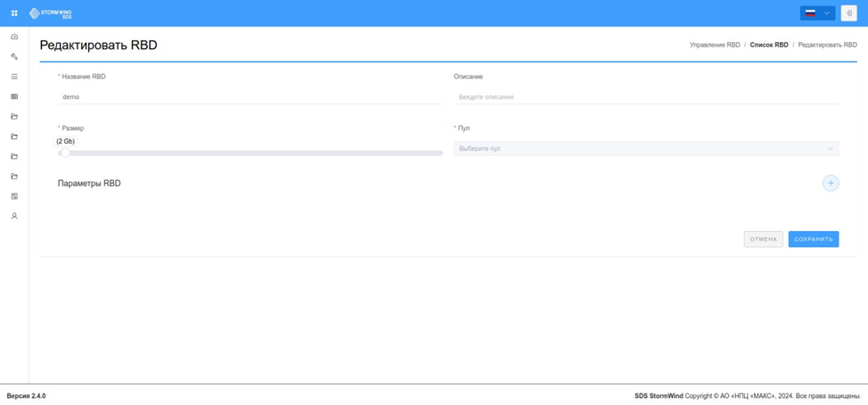Click the ОТМЕНА cancel button

764,239
